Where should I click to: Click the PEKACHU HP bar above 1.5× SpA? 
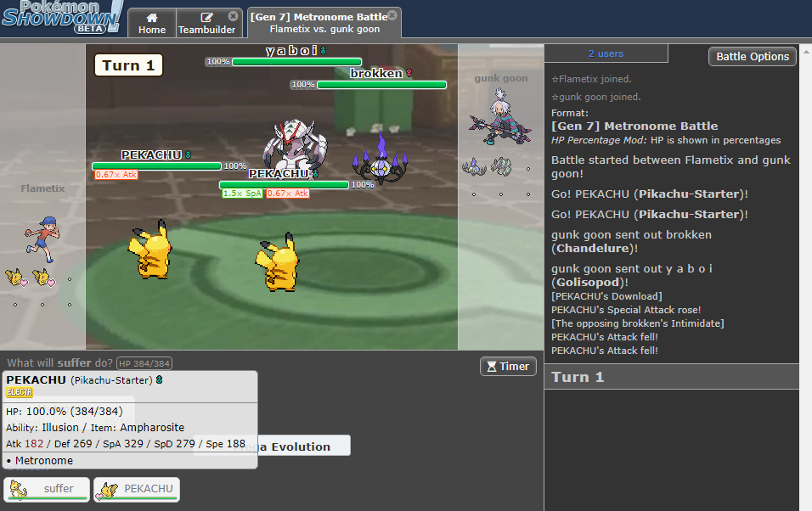[284, 185]
